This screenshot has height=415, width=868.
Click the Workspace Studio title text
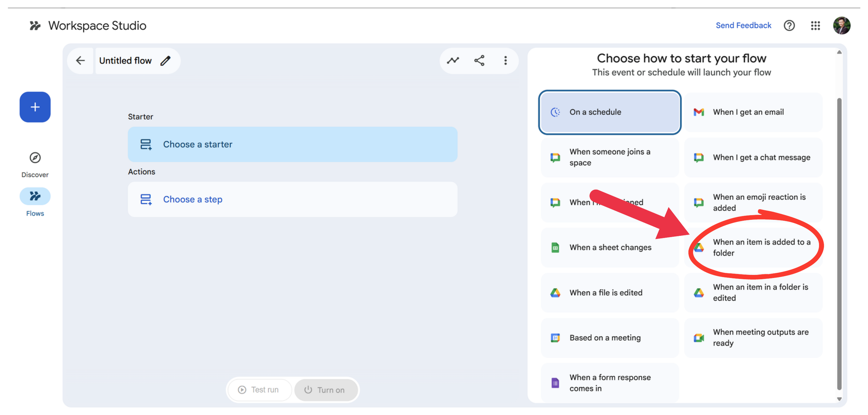click(x=97, y=26)
